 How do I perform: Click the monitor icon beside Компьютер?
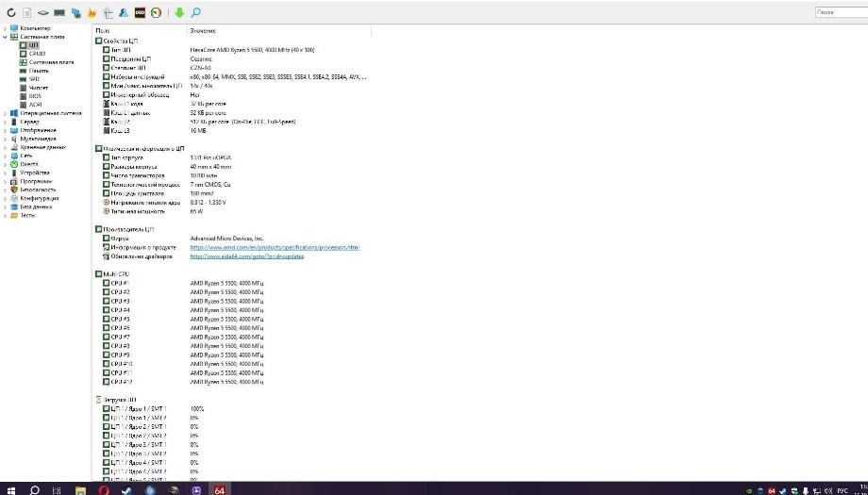pos(14,27)
